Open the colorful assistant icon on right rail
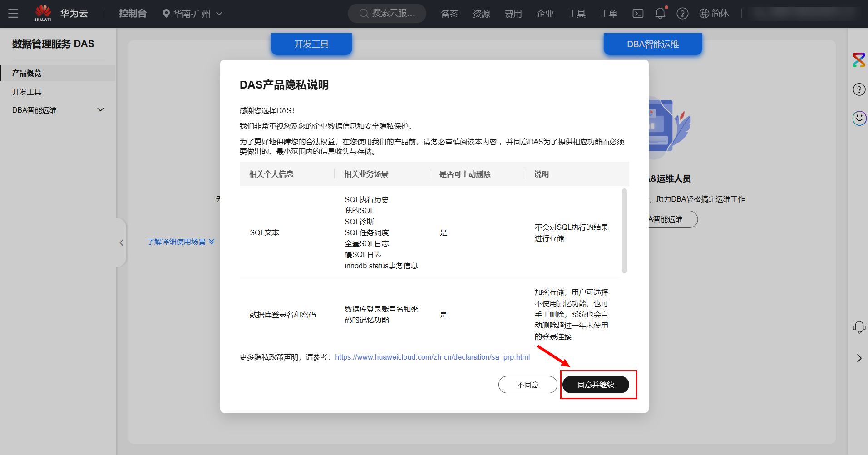This screenshot has height=455, width=868. pyautogui.click(x=859, y=60)
